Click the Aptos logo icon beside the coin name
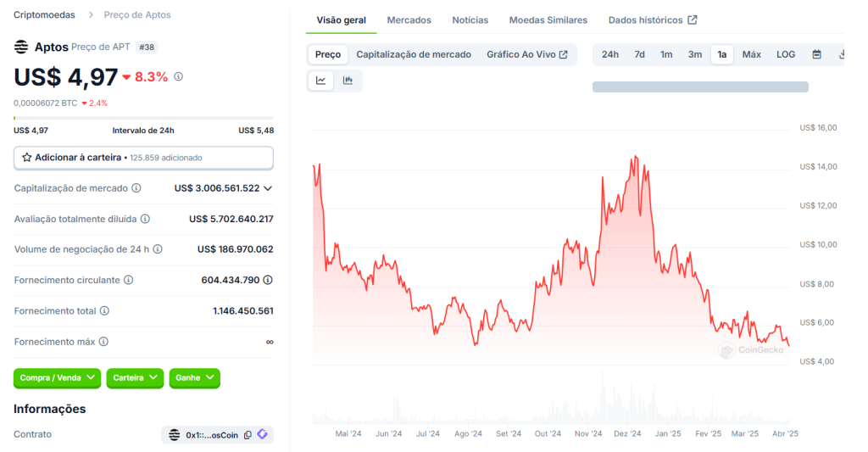This screenshot has width=868, height=452. tap(21, 47)
